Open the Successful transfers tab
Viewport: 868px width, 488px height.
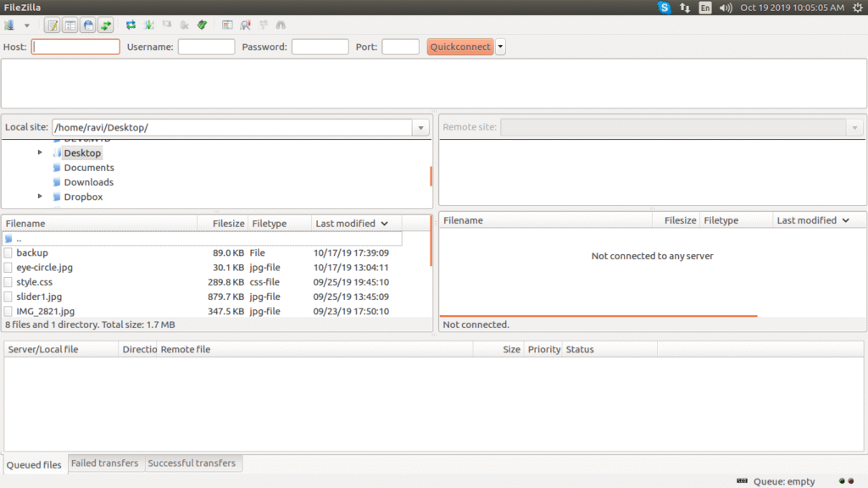[x=192, y=463]
